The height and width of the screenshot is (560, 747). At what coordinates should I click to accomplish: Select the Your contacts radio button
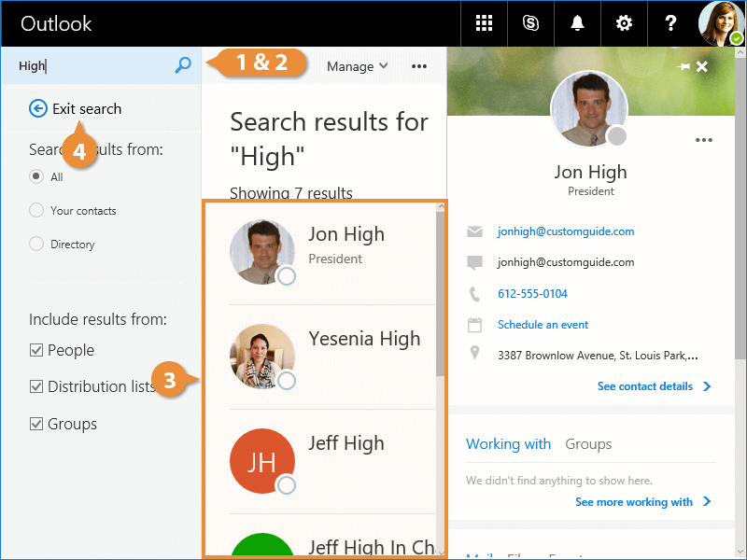36,210
